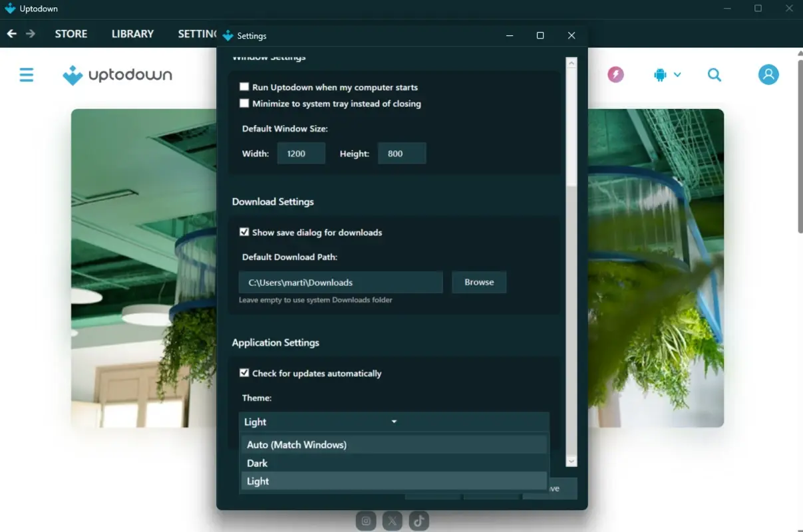Disable Check for updates automatically
Screen dimensions: 803x532
244,373
